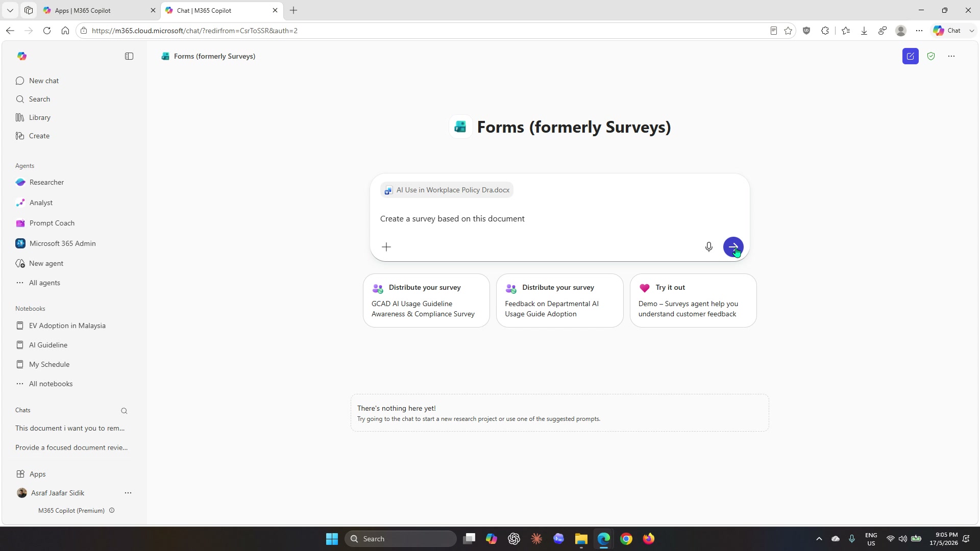Click the address bar URL
Screen dimensions: 980x551
tap(194, 31)
